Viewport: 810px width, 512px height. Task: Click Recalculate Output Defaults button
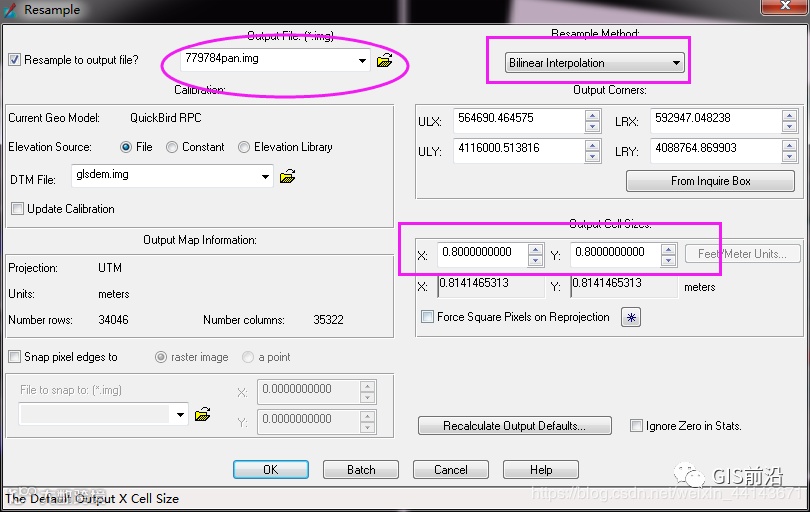click(515, 426)
